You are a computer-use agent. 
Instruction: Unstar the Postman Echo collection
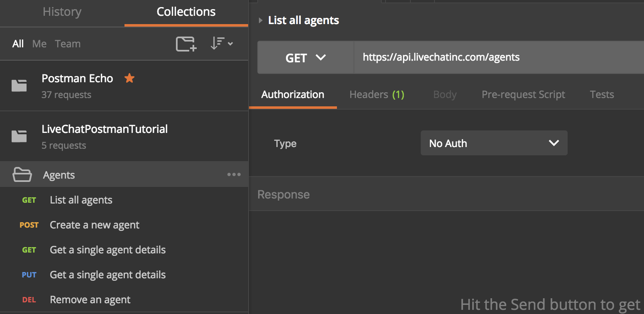tap(129, 78)
